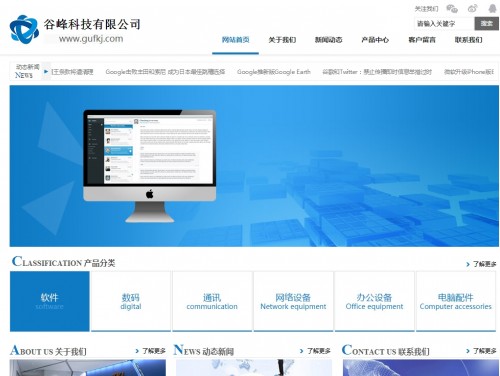Click the news ticker arrow icon

coord(46,72)
